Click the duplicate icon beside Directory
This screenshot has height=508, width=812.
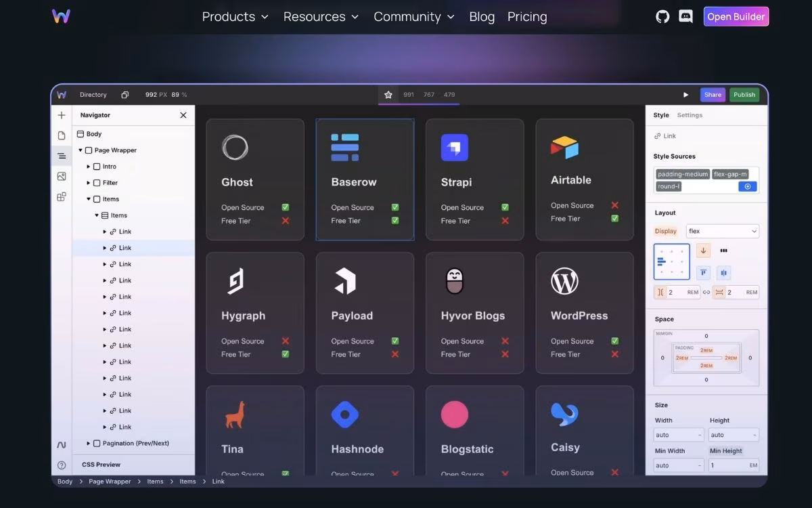click(x=125, y=95)
